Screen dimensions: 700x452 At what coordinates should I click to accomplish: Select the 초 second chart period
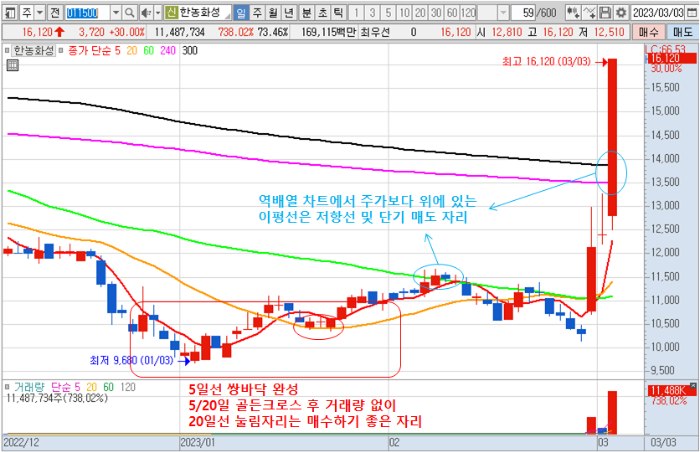[322, 13]
